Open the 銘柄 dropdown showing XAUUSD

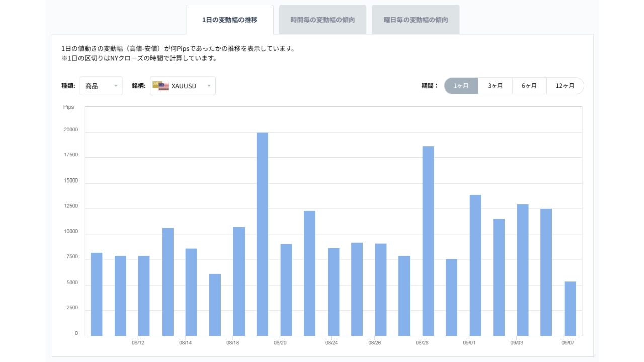point(183,86)
